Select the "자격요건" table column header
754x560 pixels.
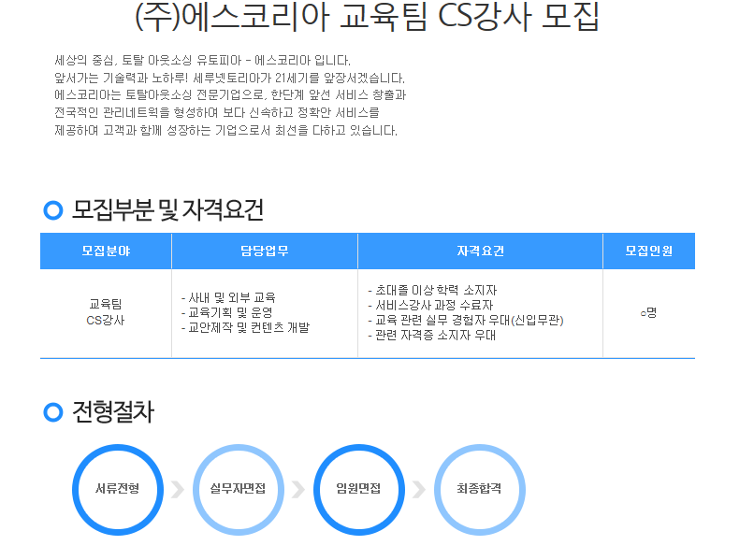point(481,251)
